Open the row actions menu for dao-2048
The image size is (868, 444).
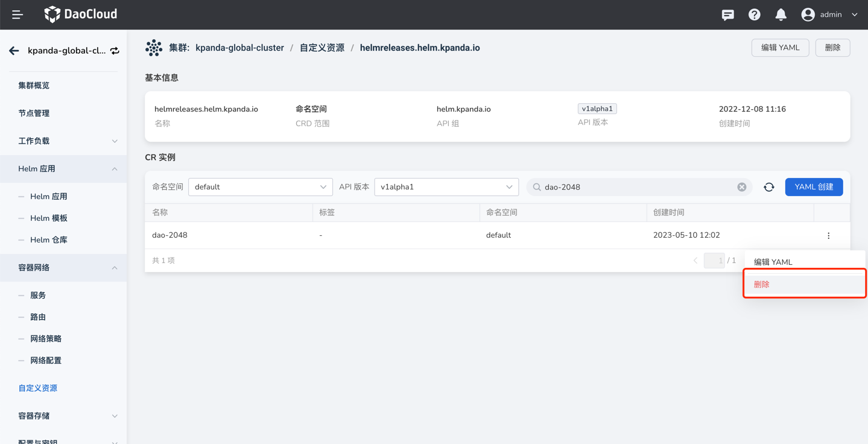tap(829, 235)
